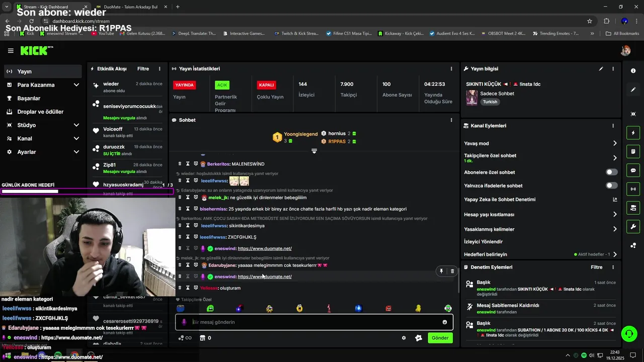This screenshot has height=362, width=644.
Task: Open the Kanal Eylemleri three-dot menu
Action: pos(613,126)
